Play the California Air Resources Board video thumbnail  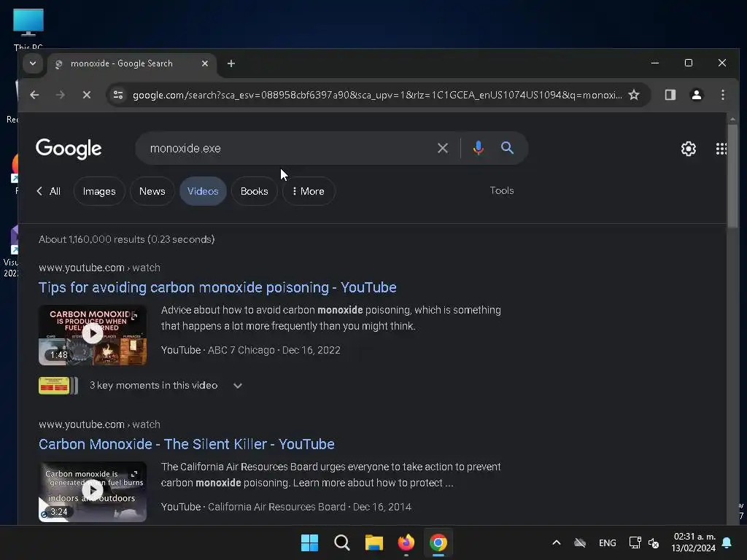(x=93, y=491)
